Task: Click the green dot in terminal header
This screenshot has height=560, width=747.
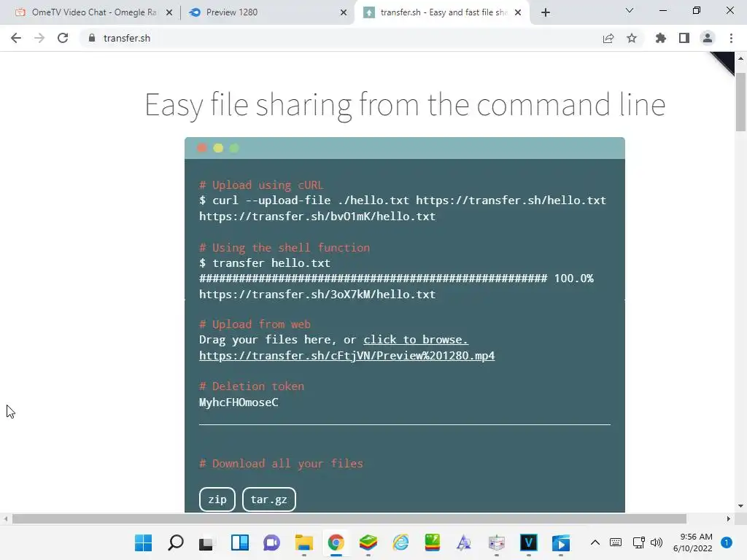Action: click(x=234, y=148)
